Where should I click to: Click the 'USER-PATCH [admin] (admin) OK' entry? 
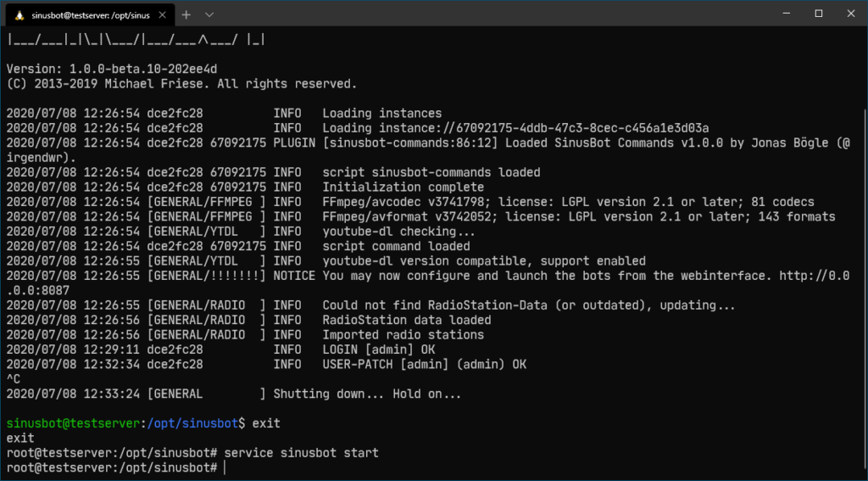tap(425, 365)
